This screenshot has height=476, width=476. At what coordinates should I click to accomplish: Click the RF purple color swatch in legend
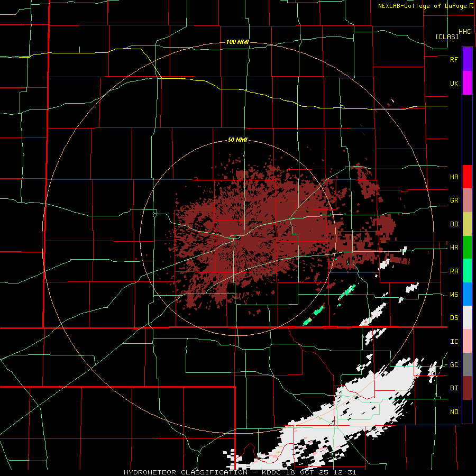click(467, 59)
